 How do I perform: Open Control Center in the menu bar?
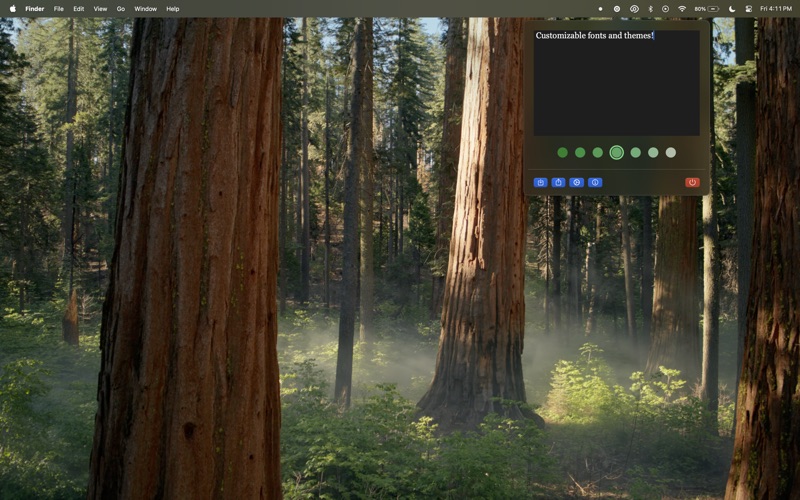coord(748,9)
